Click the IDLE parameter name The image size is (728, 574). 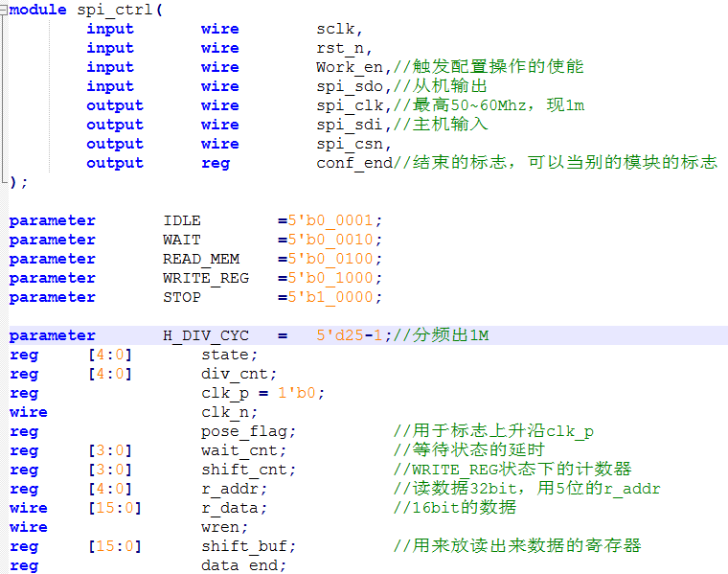pos(182,220)
